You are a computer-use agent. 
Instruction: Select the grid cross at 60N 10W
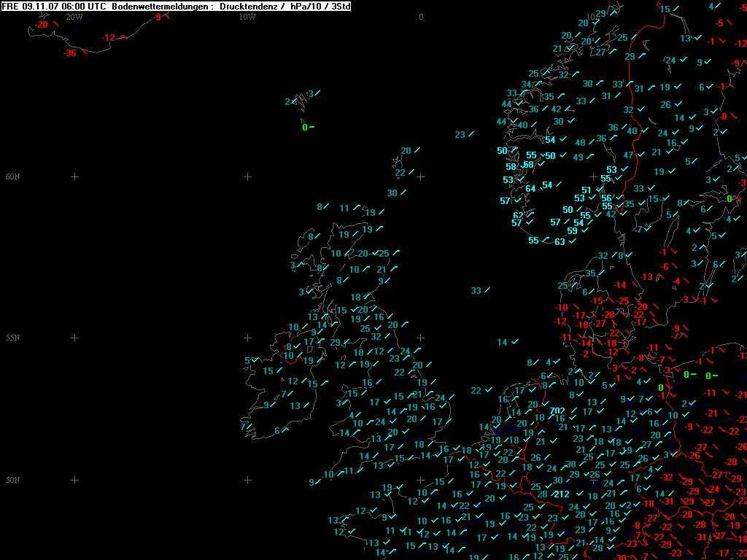pyautogui.click(x=247, y=176)
